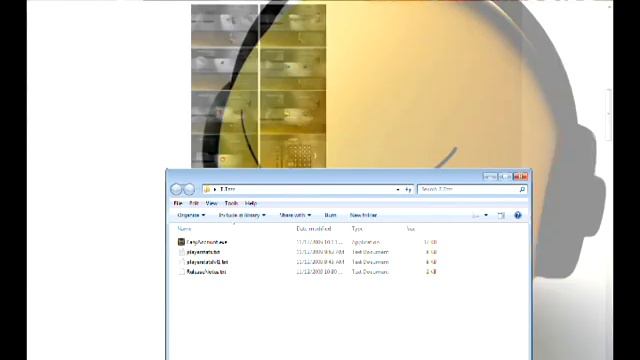Open the View menu
The width and height of the screenshot is (640, 360).
(x=211, y=203)
